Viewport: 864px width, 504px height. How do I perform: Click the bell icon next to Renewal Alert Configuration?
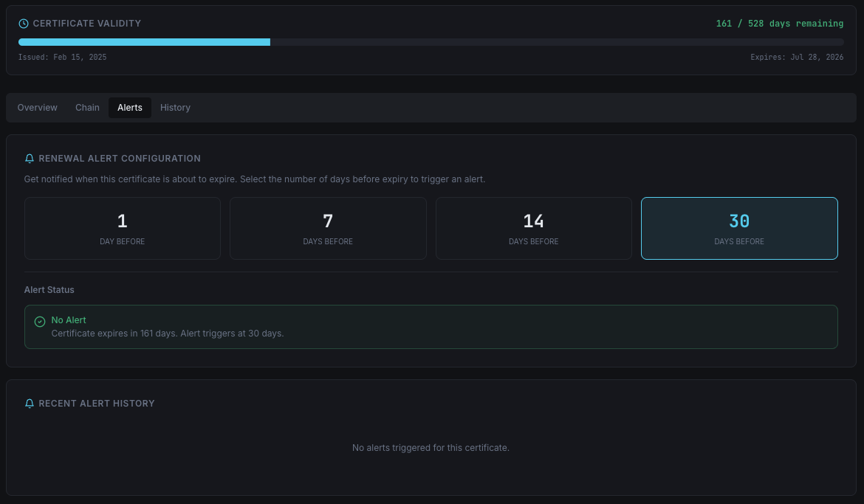click(30, 159)
